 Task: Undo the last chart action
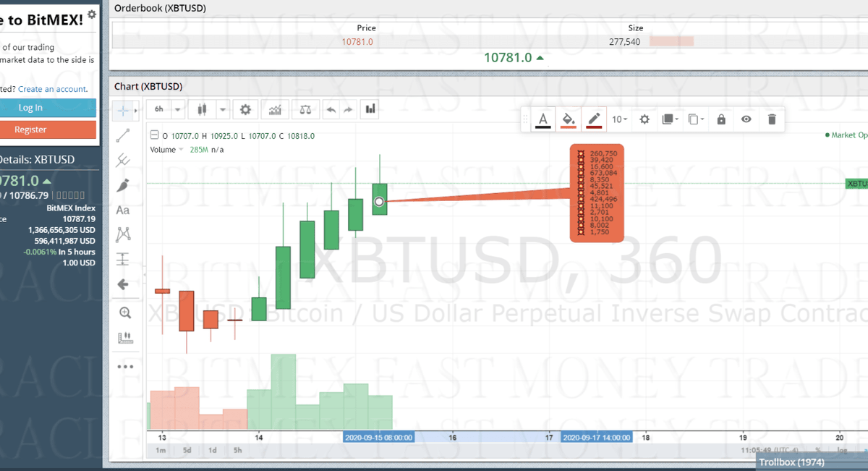click(331, 109)
